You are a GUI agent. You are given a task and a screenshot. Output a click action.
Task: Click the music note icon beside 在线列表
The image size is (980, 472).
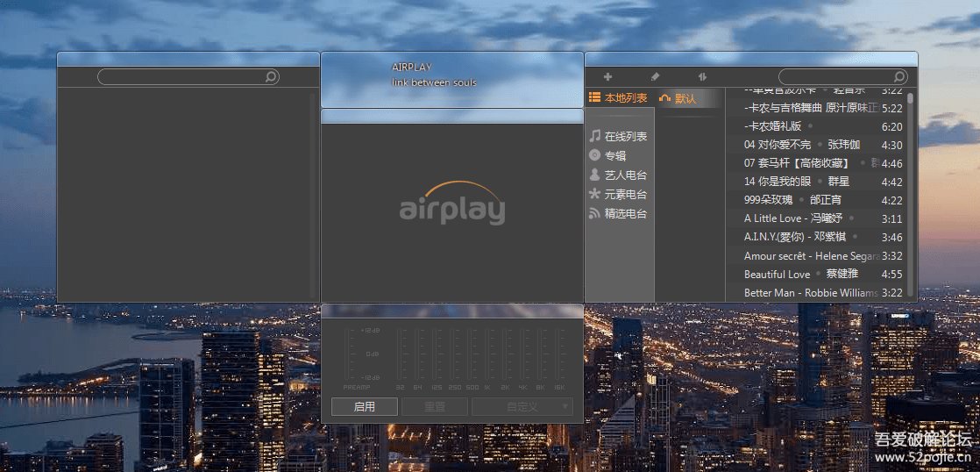[x=594, y=136]
